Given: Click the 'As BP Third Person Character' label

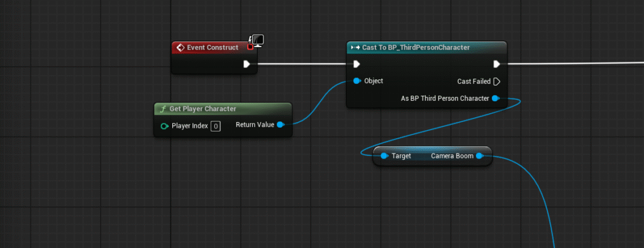Looking at the screenshot, I should click(x=445, y=98).
